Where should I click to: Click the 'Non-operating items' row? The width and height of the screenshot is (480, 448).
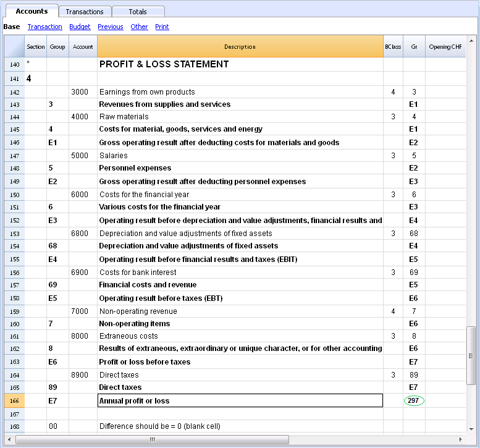coord(240,324)
